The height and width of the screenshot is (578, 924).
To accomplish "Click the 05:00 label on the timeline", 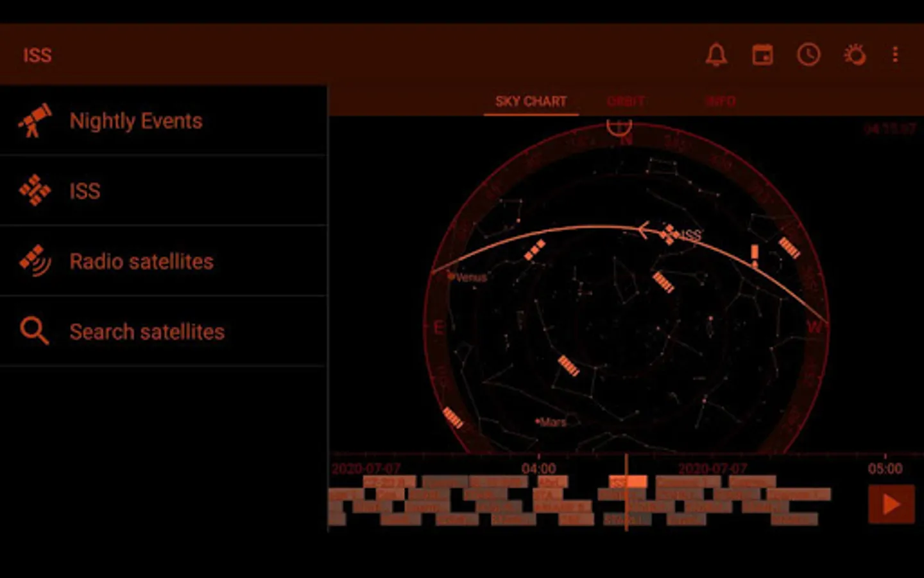I will [x=885, y=468].
